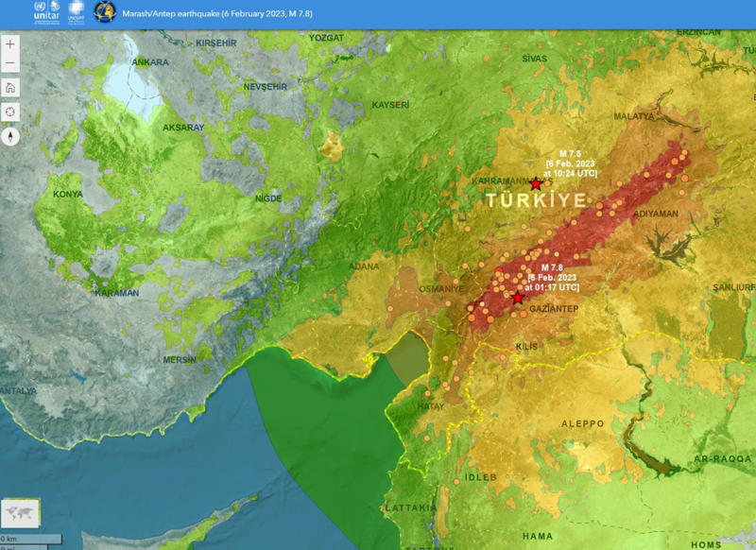Click the KAHRAMANMARAS city label
Image resolution: width=756 pixels, height=550 pixels.
pos(500,180)
